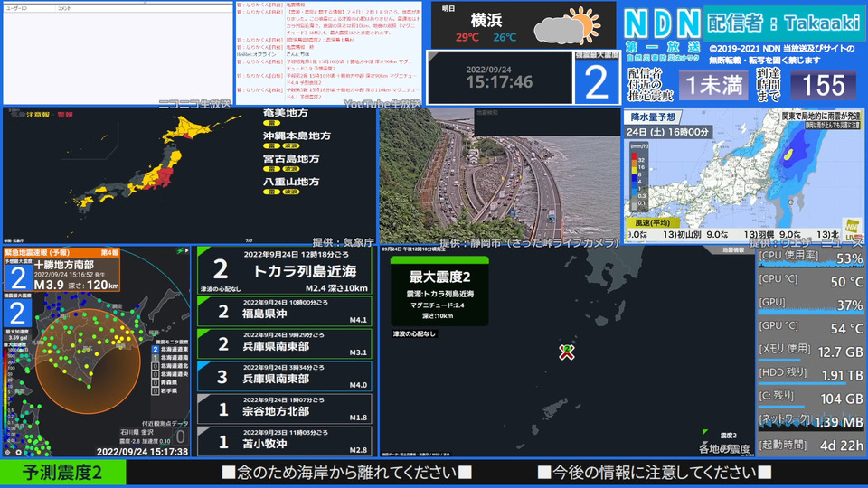Click the 青森県 region label
868x488 pixels.
[169, 382]
